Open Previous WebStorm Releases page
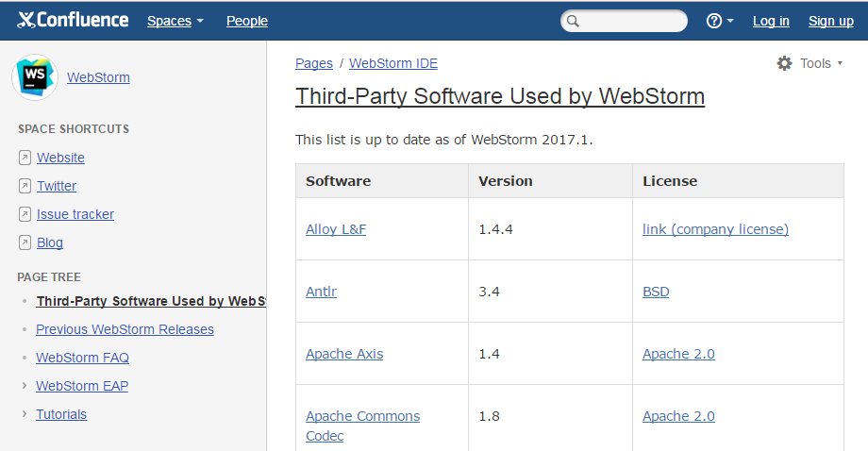Viewport: 868px width, 451px height. coord(125,329)
